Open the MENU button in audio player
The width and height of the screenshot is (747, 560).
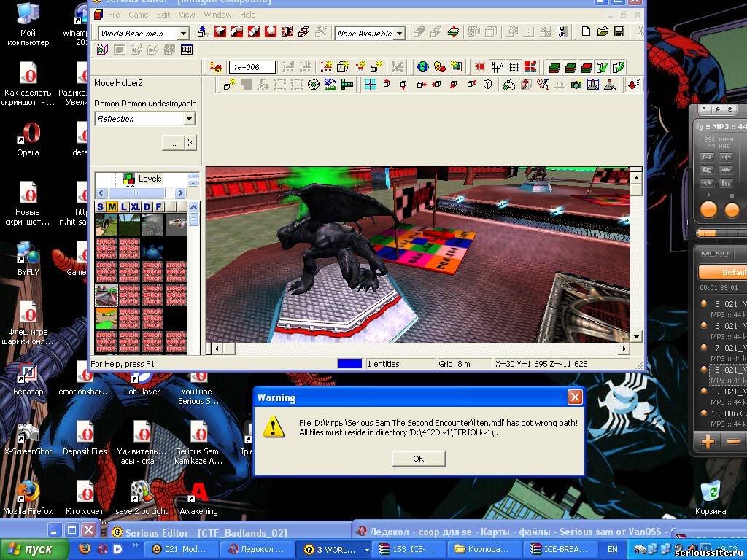714,254
